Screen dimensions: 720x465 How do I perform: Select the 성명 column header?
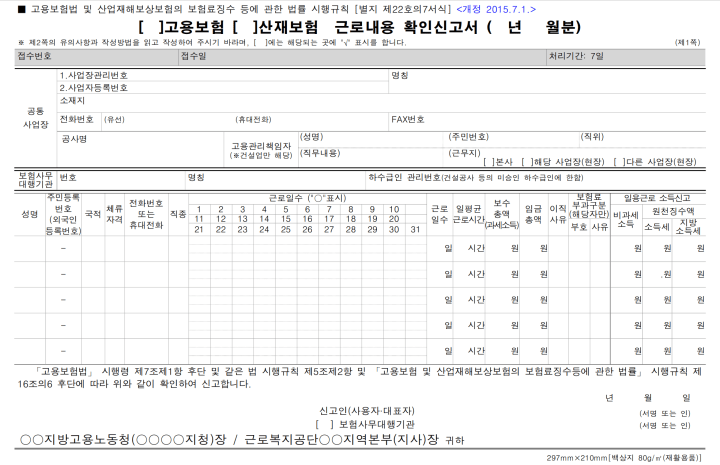tap(30, 214)
